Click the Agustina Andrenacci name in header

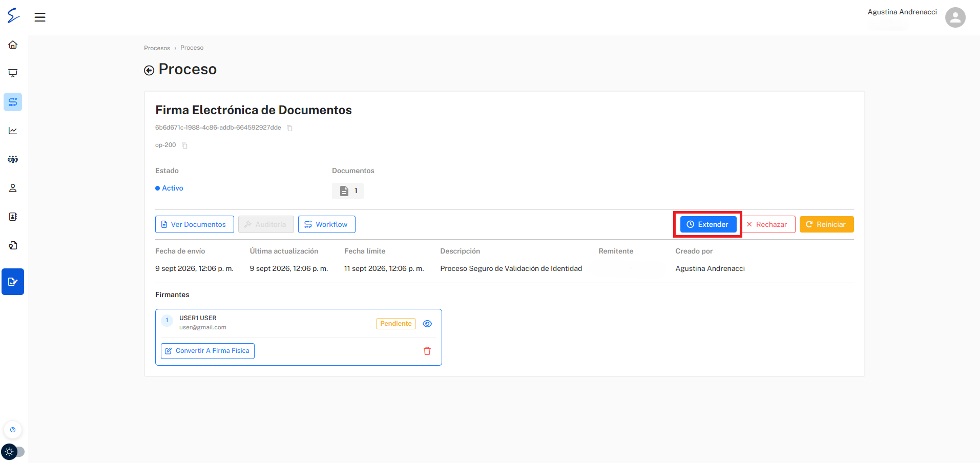tap(902, 12)
